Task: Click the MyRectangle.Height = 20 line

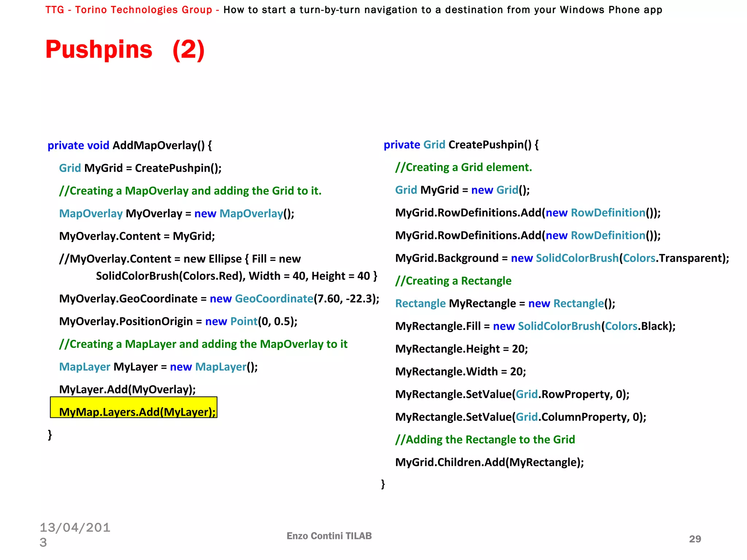Action: click(x=461, y=349)
